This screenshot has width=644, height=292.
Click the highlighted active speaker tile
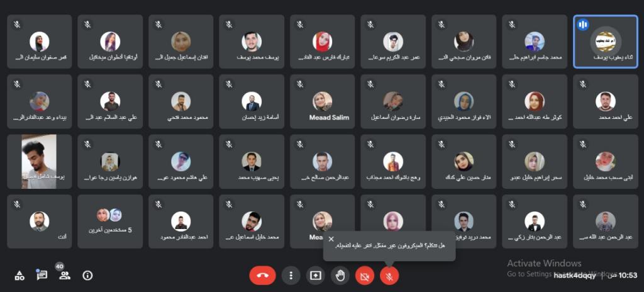pyautogui.click(x=605, y=41)
